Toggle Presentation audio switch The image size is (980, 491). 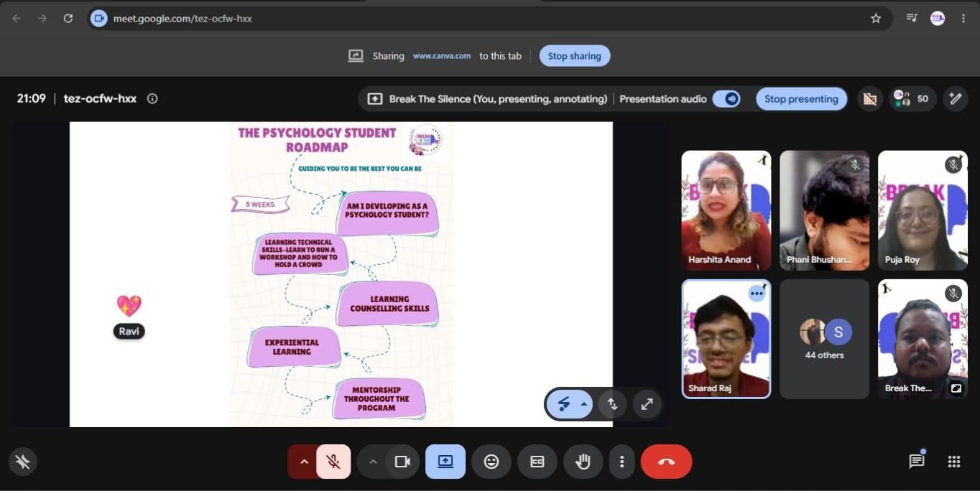727,99
